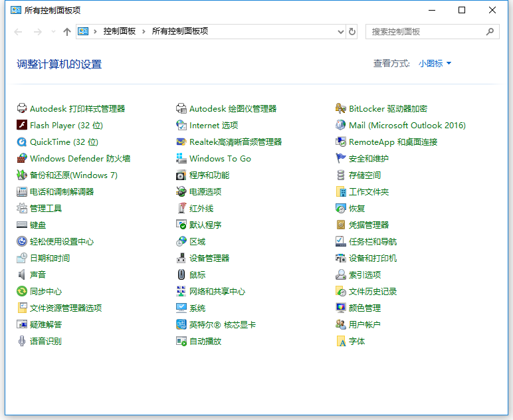Click 所有控制面板项 breadcrumb segment
The width and height of the screenshot is (513, 420).
[x=180, y=31]
